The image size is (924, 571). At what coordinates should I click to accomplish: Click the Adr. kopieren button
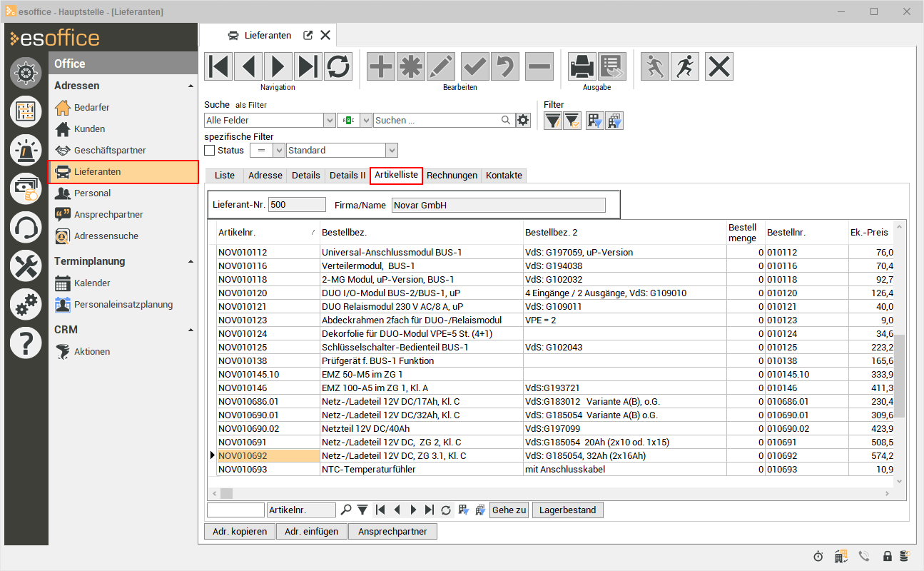[240, 531]
